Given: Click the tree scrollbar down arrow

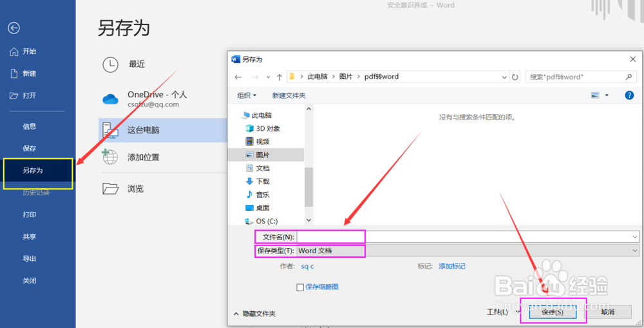Looking at the screenshot, I should coord(309,221).
